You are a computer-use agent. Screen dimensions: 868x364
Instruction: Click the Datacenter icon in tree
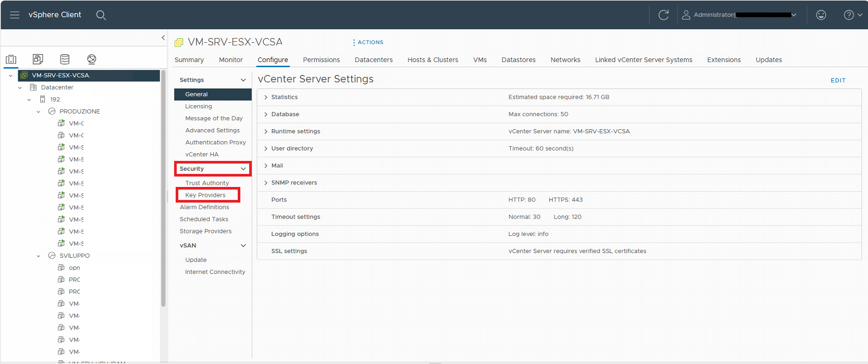point(33,87)
